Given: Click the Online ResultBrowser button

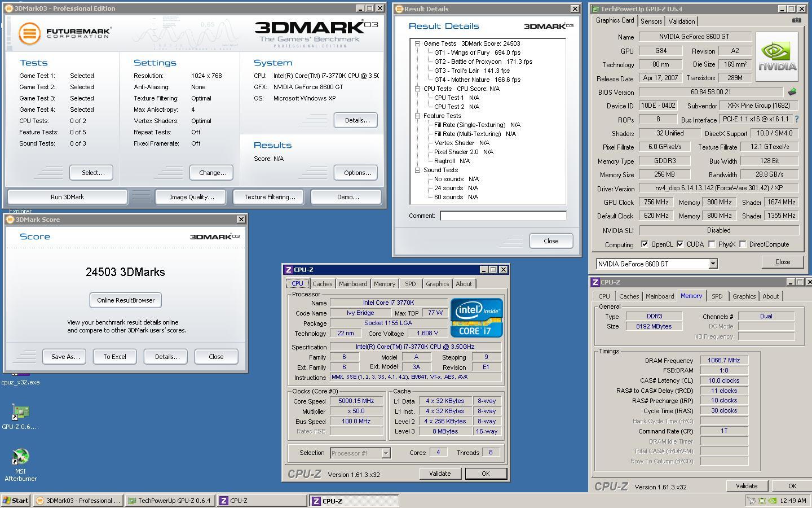Looking at the screenshot, I should coord(126,300).
